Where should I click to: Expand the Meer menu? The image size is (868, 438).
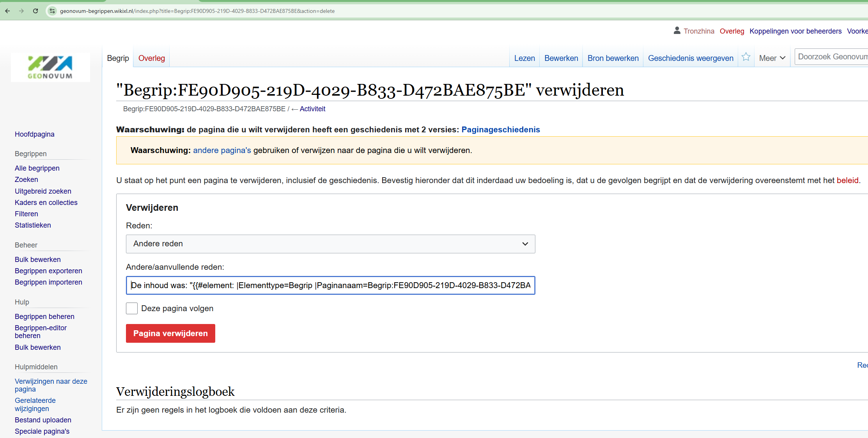pos(772,58)
